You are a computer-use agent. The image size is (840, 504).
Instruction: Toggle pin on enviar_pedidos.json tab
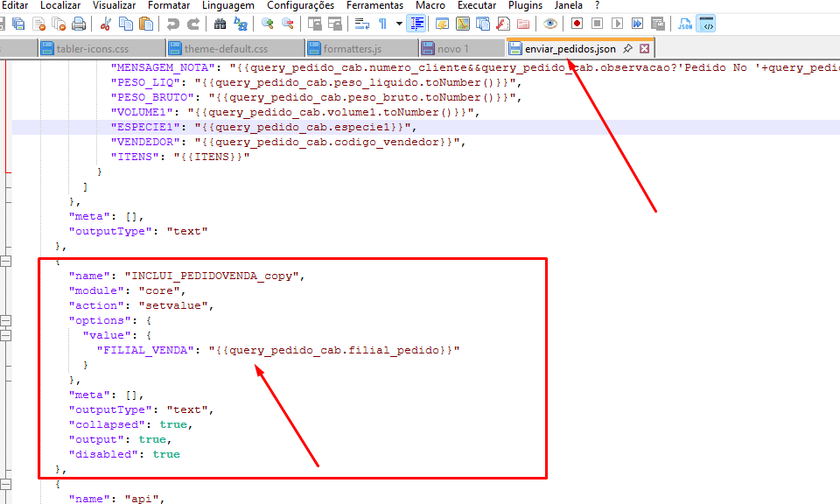(x=628, y=49)
